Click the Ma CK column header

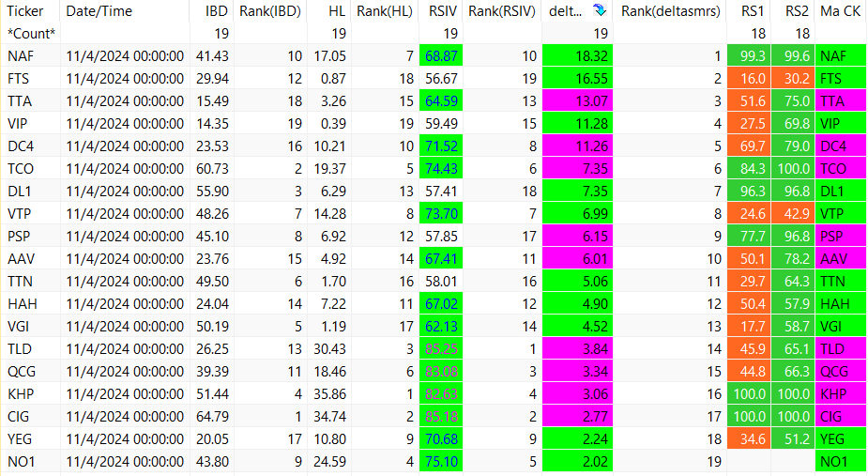click(841, 11)
